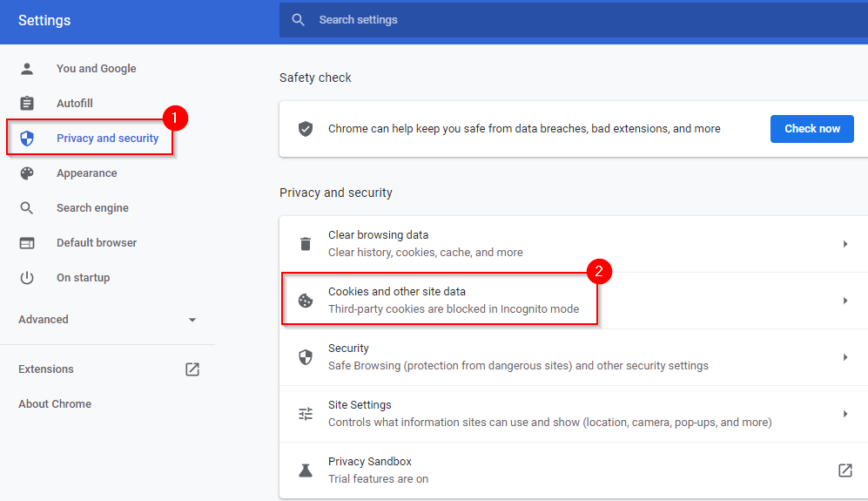Open Clear browsing data chevron arrow

[844, 244]
